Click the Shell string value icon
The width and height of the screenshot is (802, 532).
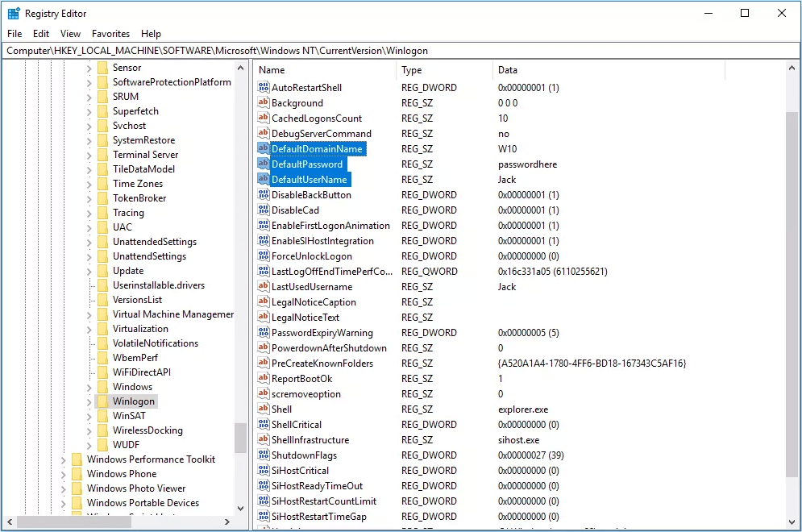pos(263,409)
